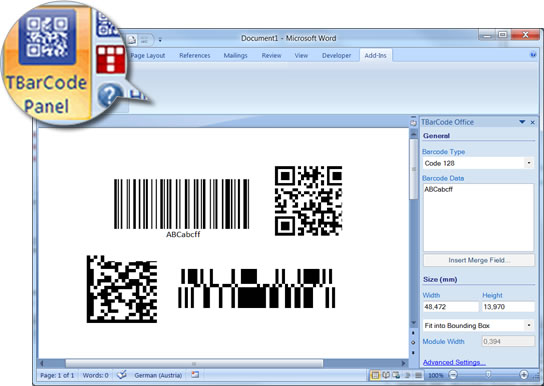
Task: Expand the TBarCode Office pane options arrow
Action: click(522, 122)
